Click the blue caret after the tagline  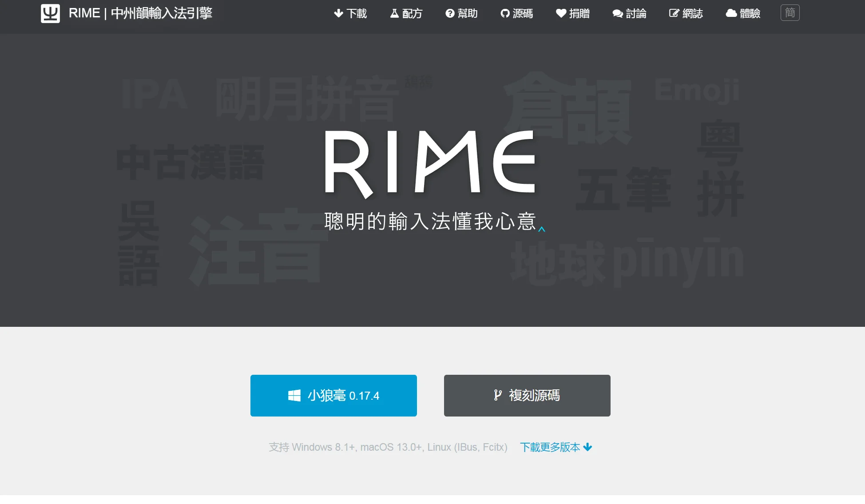click(x=541, y=229)
